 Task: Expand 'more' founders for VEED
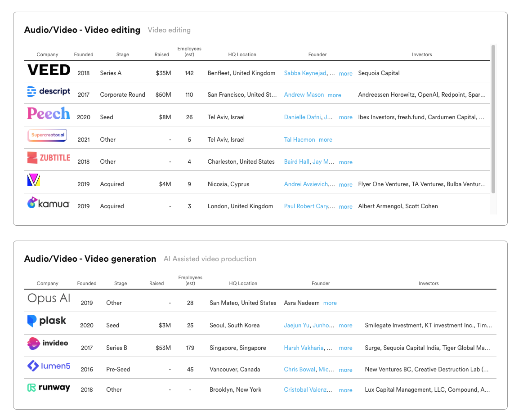click(x=345, y=74)
